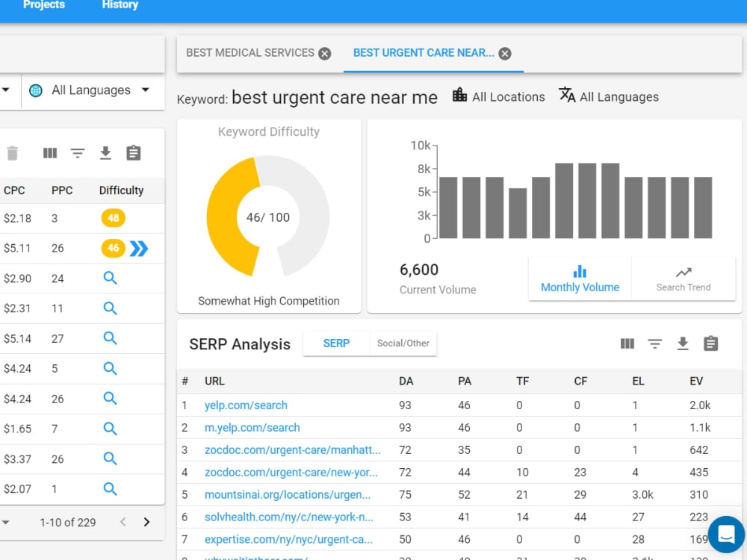Close the Best Urgent Care Near tab
The width and height of the screenshot is (747, 560).
505,54
